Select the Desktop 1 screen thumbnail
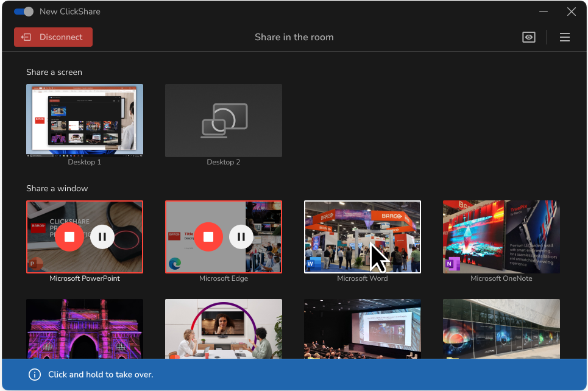This screenshot has height=391, width=588. click(x=85, y=119)
